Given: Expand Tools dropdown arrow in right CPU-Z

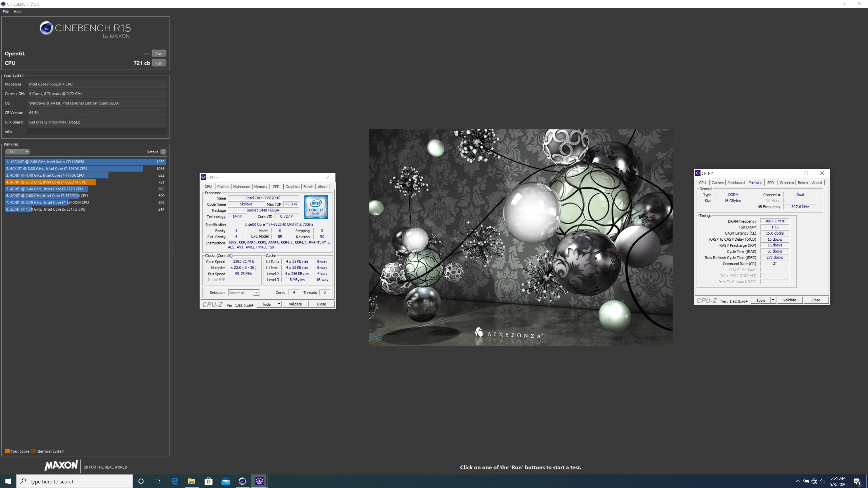Looking at the screenshot, I should click(773, 300).
